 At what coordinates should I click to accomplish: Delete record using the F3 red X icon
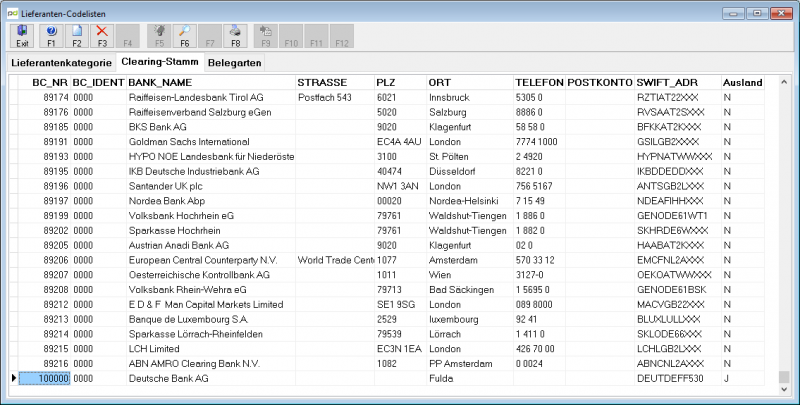click(x=102, y=36)
